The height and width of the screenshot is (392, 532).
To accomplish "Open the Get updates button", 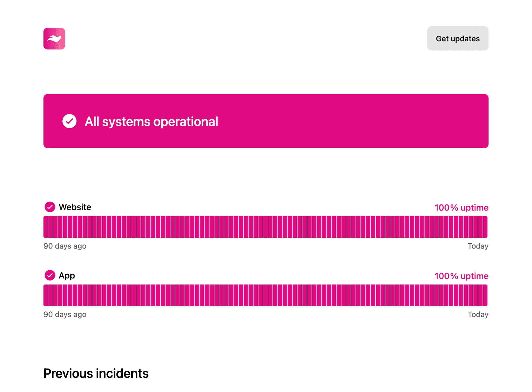I will [457, 39].
